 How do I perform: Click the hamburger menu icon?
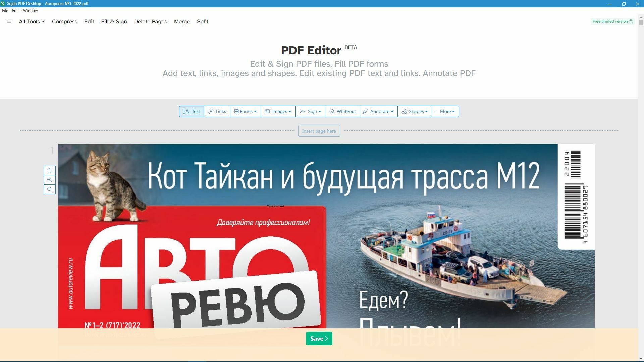click(x=9, y=21)
